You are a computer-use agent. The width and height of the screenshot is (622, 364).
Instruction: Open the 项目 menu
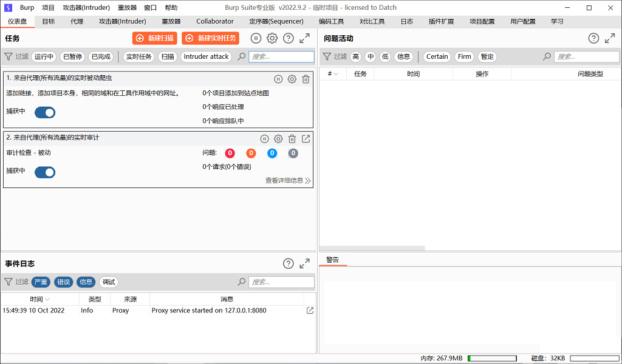point(49,7)
